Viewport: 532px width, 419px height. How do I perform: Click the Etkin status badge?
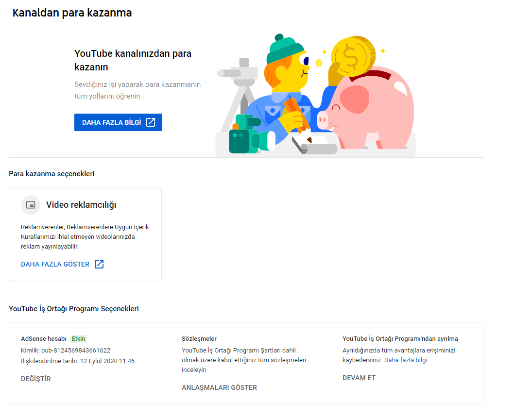tap(78, 339)
